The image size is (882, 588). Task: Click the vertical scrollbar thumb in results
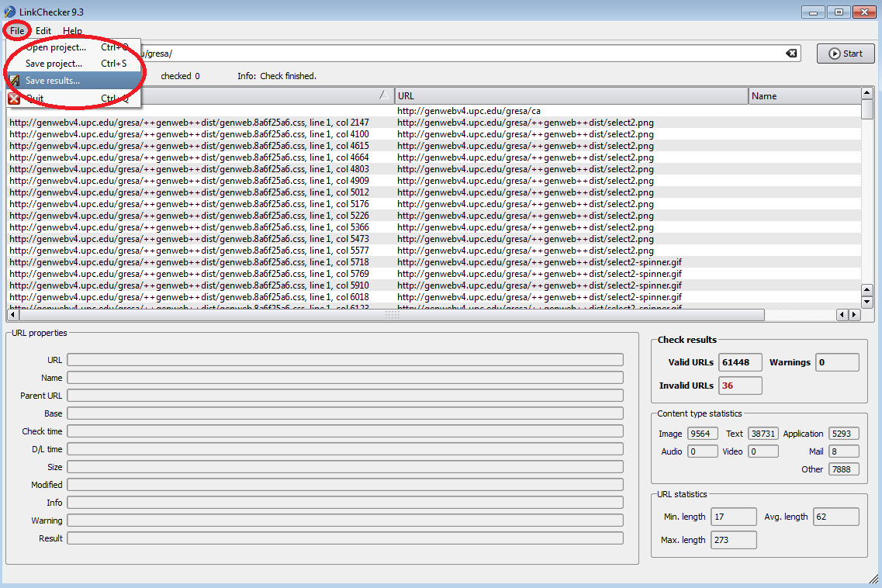867,110
